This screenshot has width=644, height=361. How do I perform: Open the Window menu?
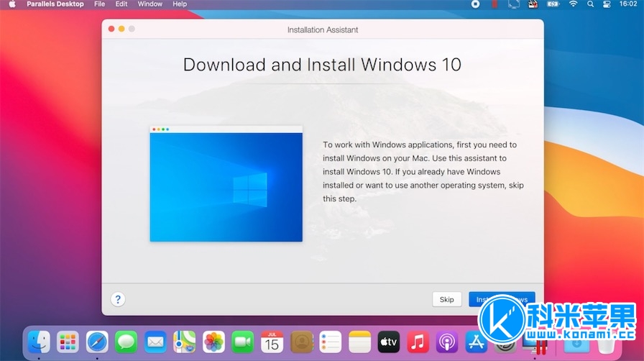(150, 4)
